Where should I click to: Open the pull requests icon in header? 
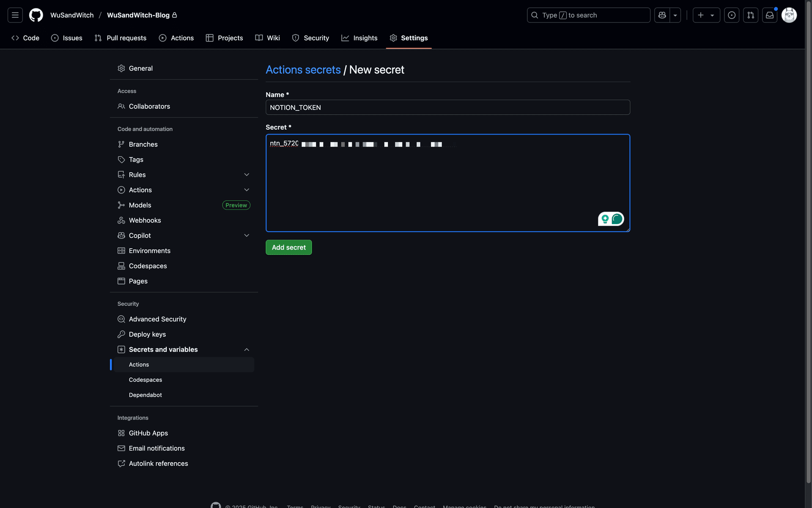click(750, 15)
